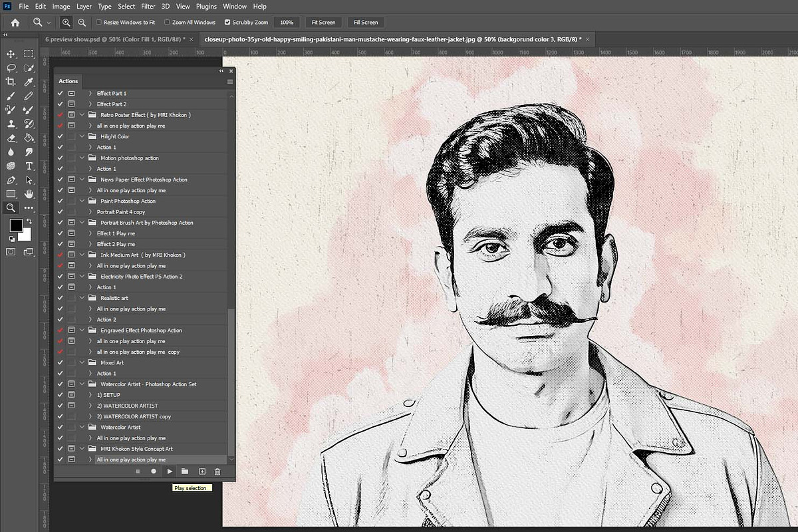The height and width of the screenshot is (532, 798).
Task: Enable Resize Windows to Fit checkbox
Action: (98, 23)
